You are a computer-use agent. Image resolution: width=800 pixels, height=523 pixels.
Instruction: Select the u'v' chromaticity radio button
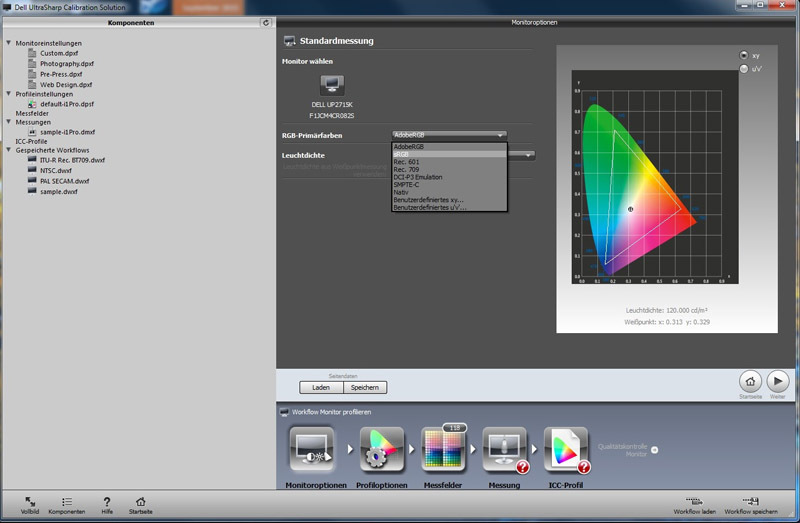click(x=743, y=69)
